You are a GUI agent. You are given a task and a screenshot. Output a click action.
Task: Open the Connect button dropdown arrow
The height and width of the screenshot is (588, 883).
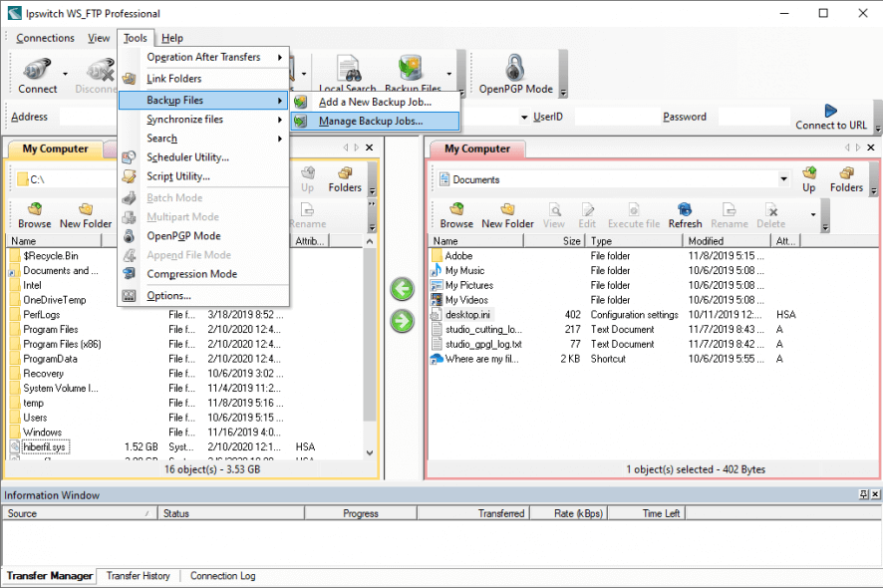point(66,74)
